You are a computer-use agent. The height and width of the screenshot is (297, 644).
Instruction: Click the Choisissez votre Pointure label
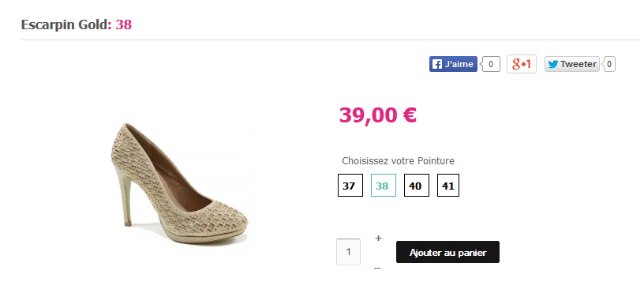pos(398,161)
